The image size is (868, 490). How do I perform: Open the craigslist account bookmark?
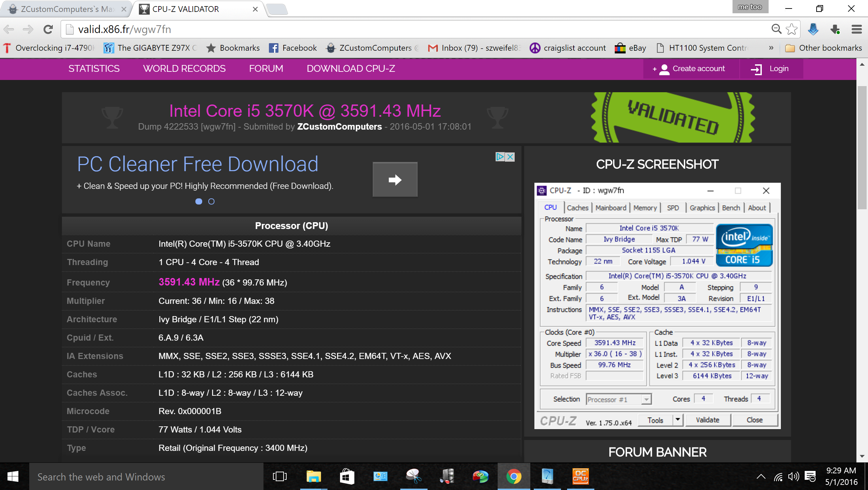568,48
